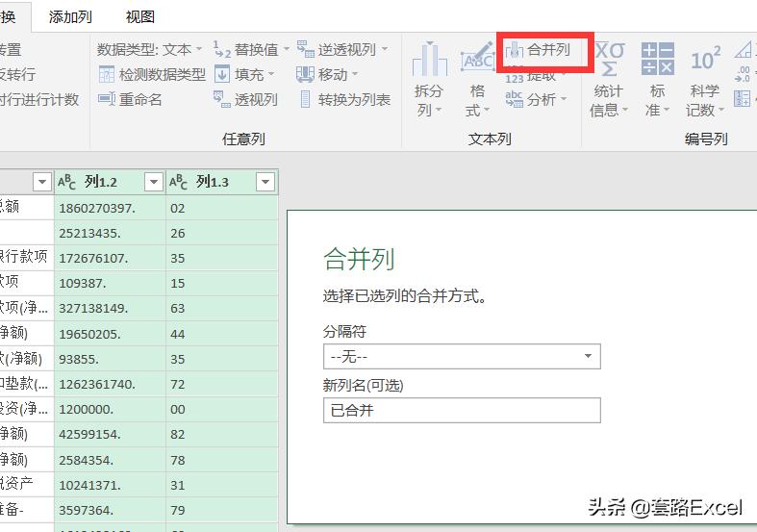Click the 科学记数 icon
Screen dimensions: 757x532
click(x=705, y=60)
